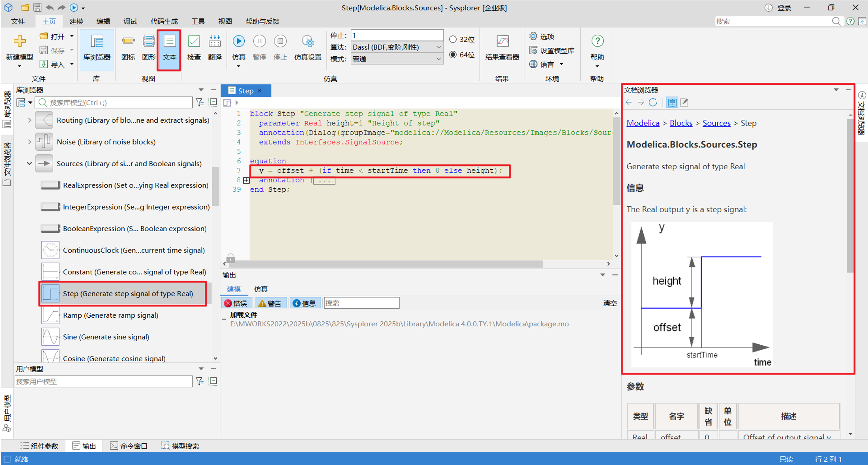The width and height of the screenshot is (868, 465).
Task: Select the 64位 radio button
Action: pos(453,54)
